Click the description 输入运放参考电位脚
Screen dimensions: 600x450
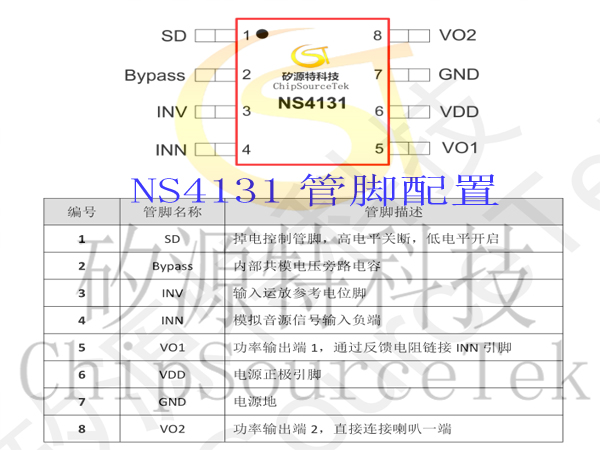click(300, 293)
